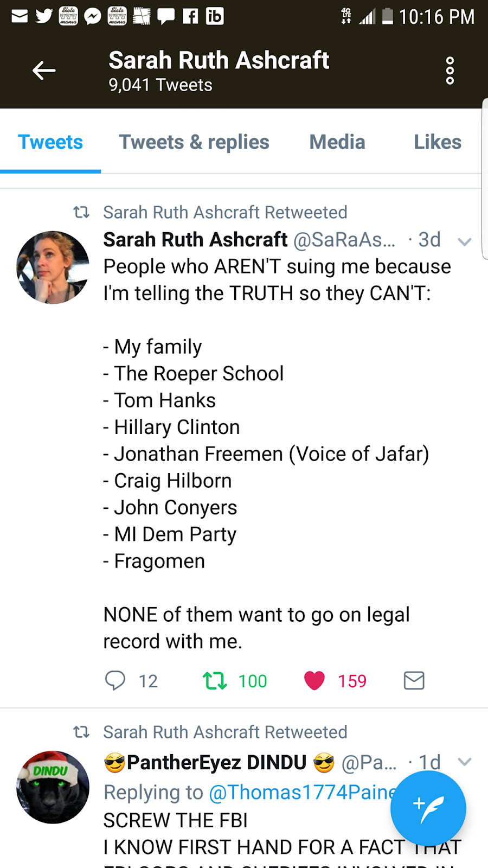The image size is (488, 868).
Task: Tap the Facebook notification icon in status bar
Action: point(190,17)
